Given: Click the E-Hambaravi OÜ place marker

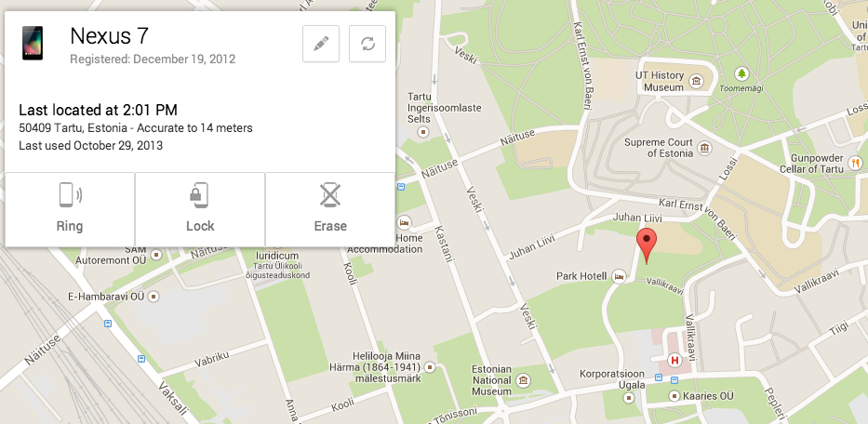Looking at the screenshot, I should [x=154, y=297].
